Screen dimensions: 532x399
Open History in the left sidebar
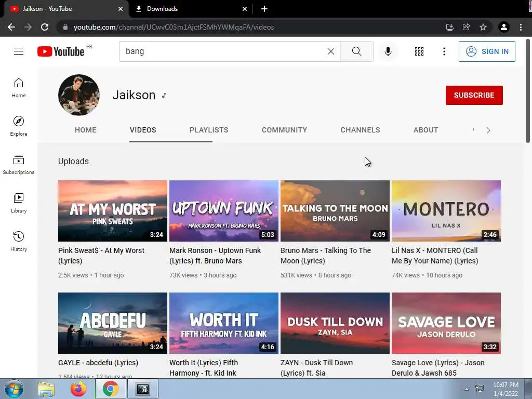click(19, 241)
